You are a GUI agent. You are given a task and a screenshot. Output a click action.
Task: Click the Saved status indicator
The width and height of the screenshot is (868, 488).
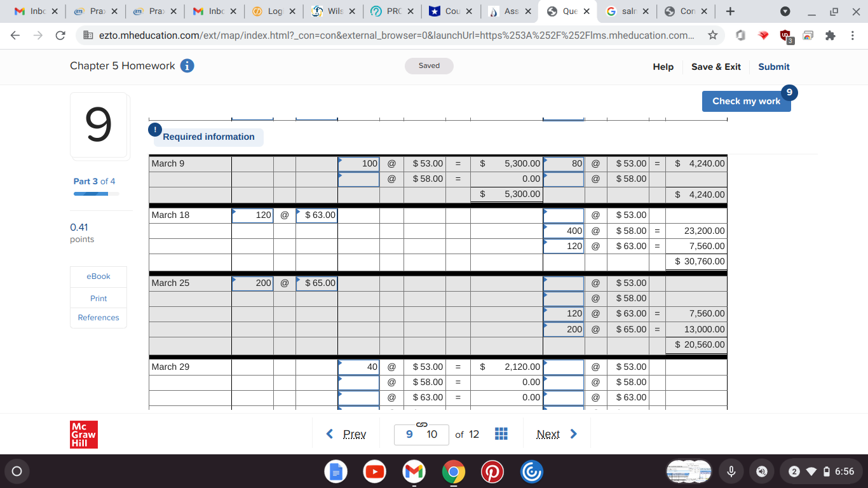(x=429, y=66)
